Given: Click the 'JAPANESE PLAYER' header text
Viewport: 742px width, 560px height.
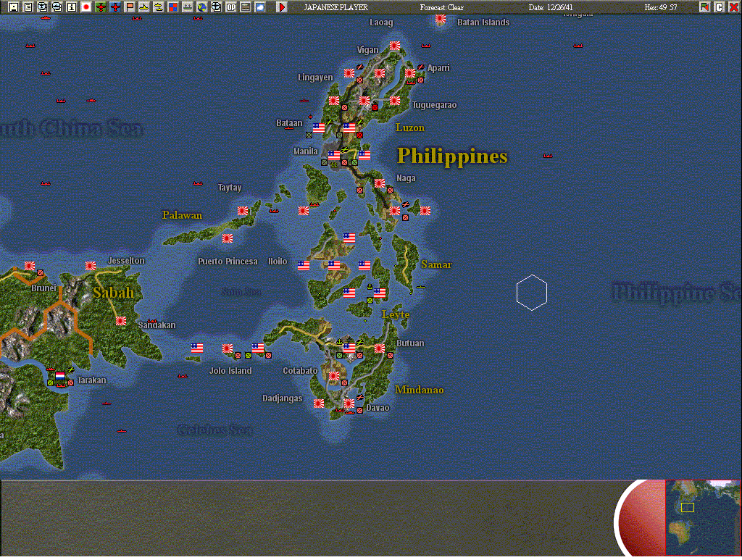Looking at the screenshot, I should pyautogui.click(x=335, y=7).
